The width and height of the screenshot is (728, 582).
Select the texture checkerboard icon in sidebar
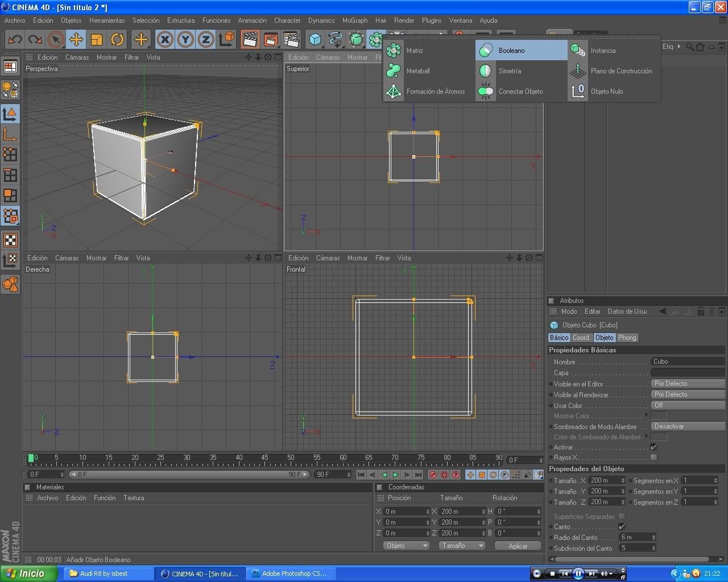[10, 240]
